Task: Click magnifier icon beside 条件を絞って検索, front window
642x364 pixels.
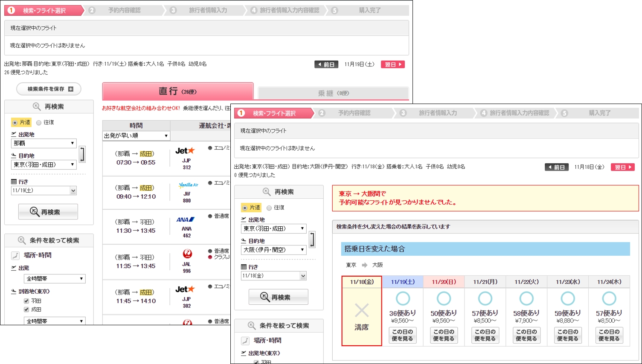Action: 252,325
